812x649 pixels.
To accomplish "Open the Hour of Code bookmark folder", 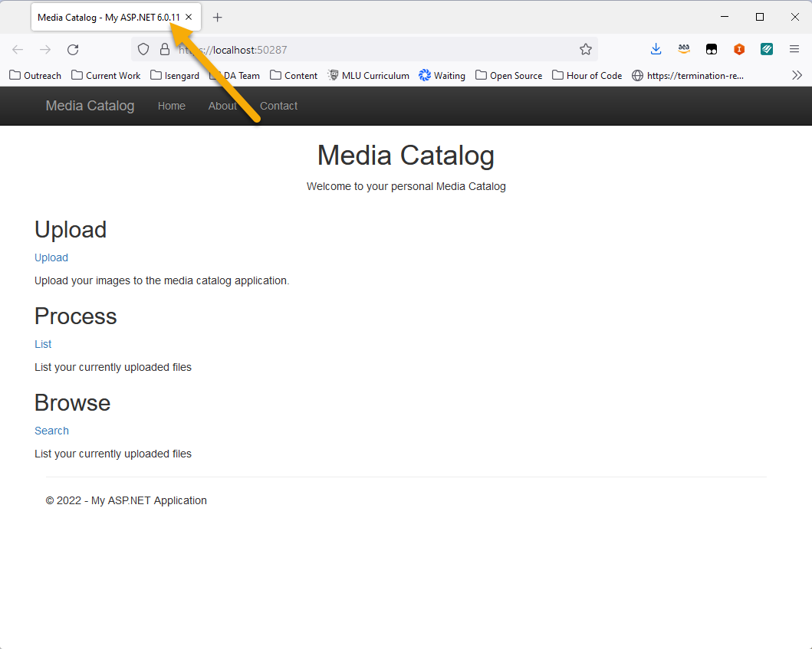I will pos(587,76).
